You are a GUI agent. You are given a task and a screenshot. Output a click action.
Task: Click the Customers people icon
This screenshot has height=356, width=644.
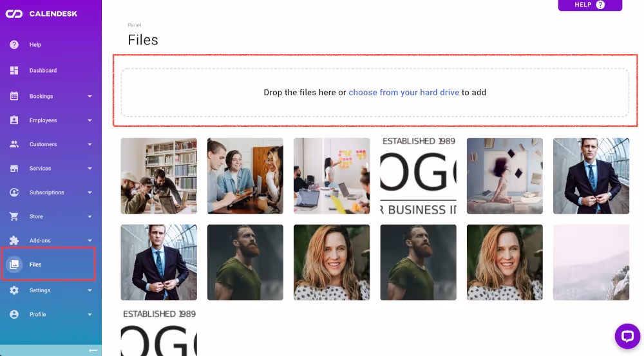pyautogui.click(x=14, y=144)
